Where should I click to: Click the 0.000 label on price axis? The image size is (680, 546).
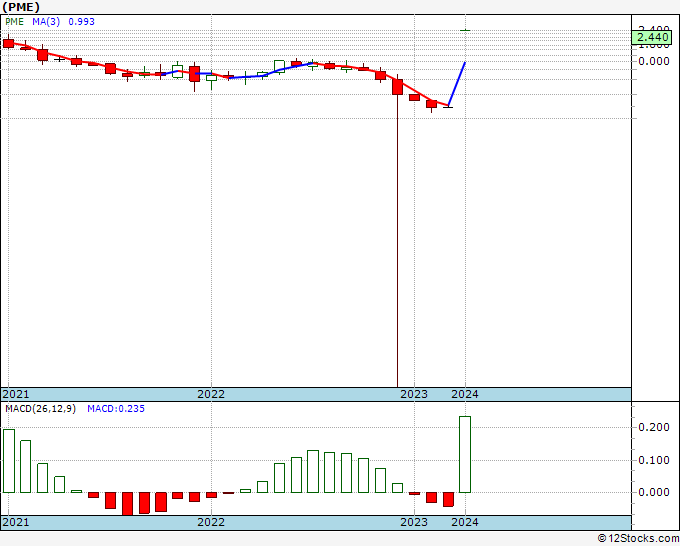tap(654, 61)
